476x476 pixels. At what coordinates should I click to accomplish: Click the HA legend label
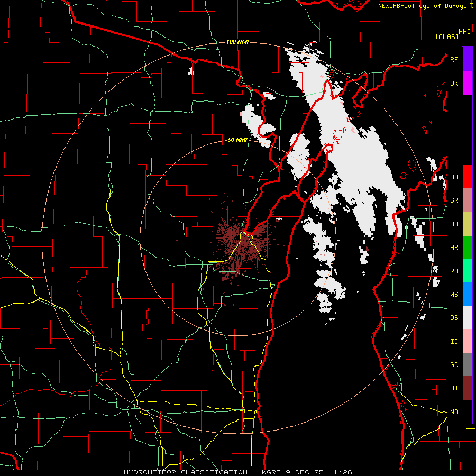(454, 177)
